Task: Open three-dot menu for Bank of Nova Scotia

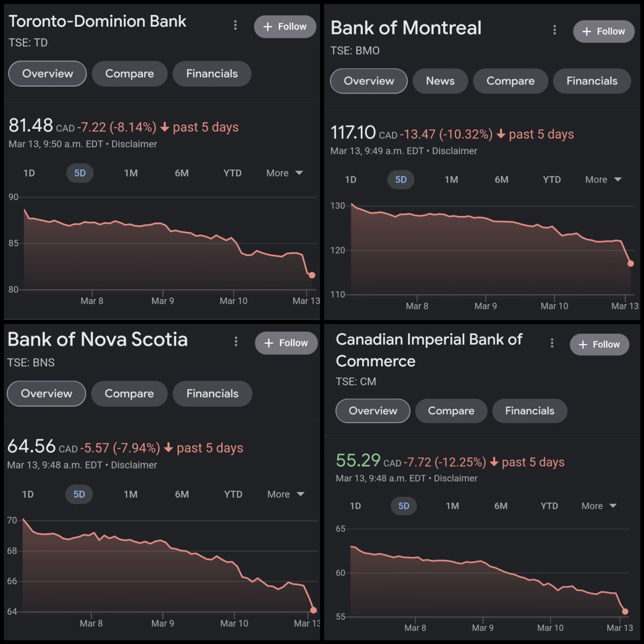Action: click(x=236, y=342)
